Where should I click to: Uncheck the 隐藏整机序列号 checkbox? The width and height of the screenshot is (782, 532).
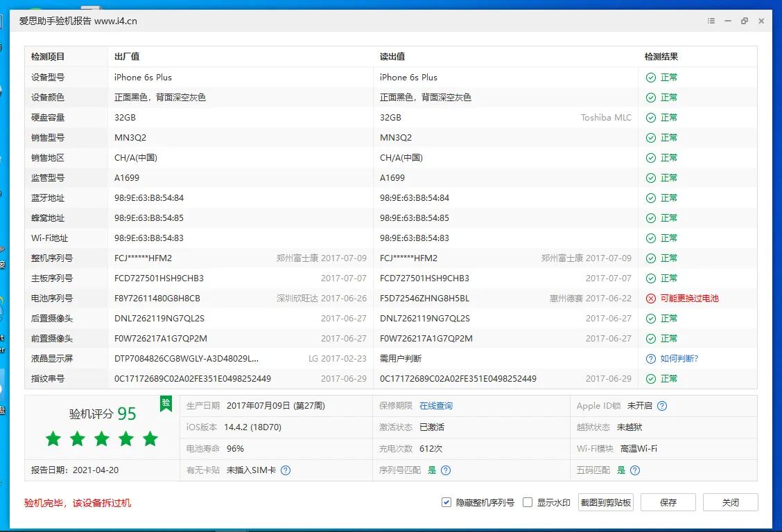[446, 502]
